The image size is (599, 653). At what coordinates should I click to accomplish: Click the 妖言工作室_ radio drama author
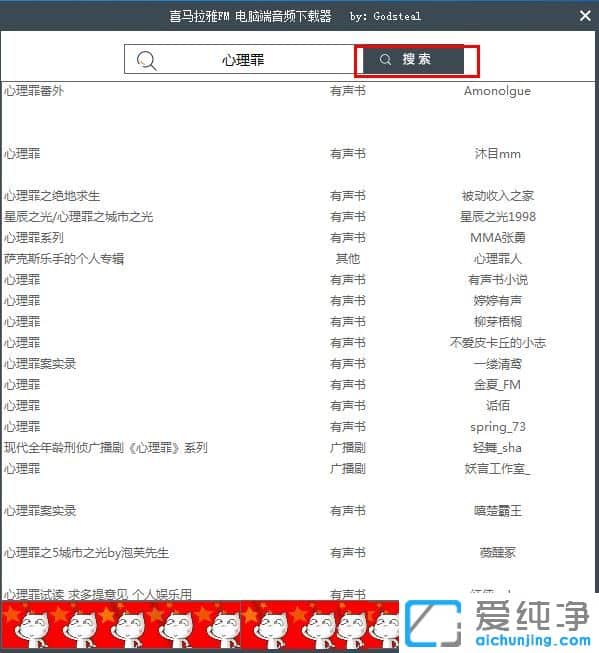click(497, 469)
